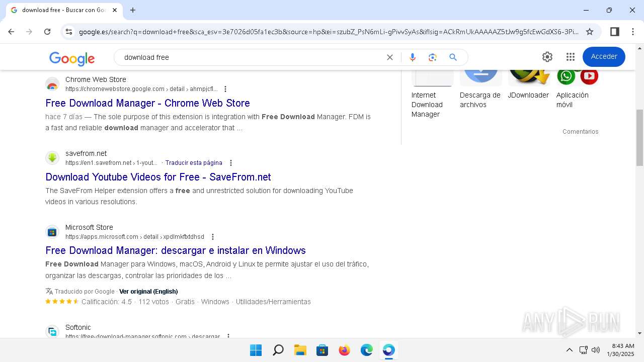The height and width of the screenshot is (362, 644).
Task: Click the URL address bar
Action: click(x=329, y=32)
